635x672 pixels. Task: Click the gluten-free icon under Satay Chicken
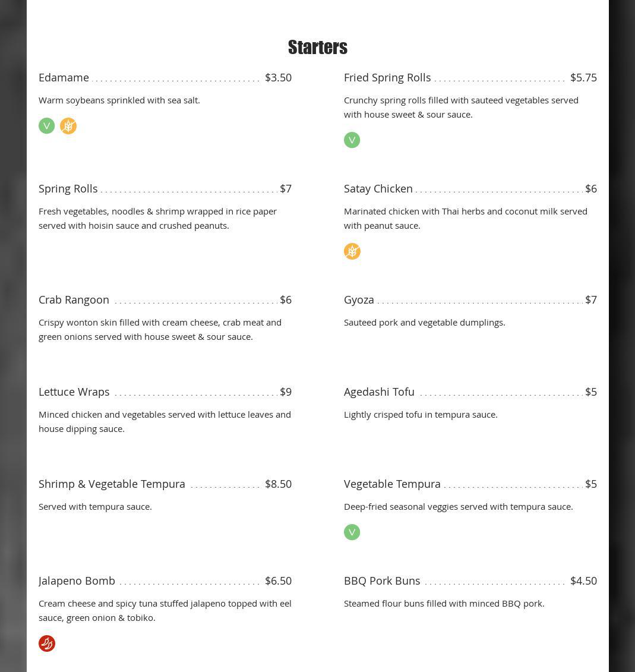pyautogui.click(x=352, y=251)
